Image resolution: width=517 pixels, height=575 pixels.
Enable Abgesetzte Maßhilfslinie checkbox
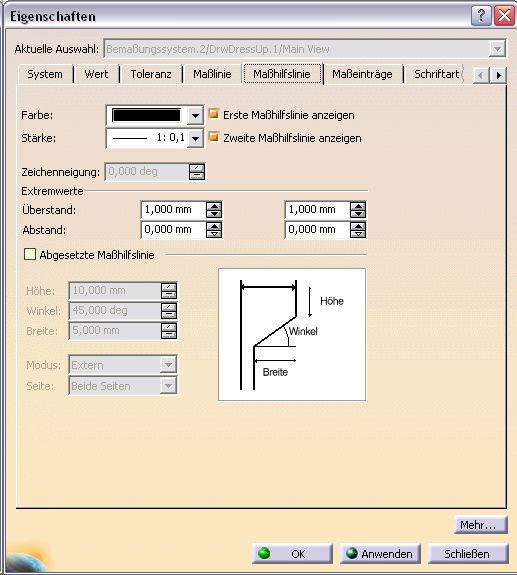[30, 254]
